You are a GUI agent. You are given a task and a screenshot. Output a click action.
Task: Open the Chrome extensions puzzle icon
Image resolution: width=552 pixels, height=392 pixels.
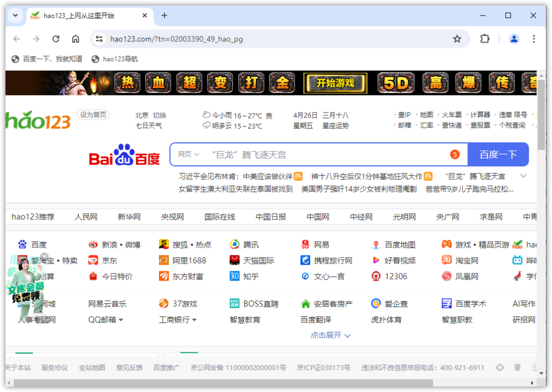485,39
